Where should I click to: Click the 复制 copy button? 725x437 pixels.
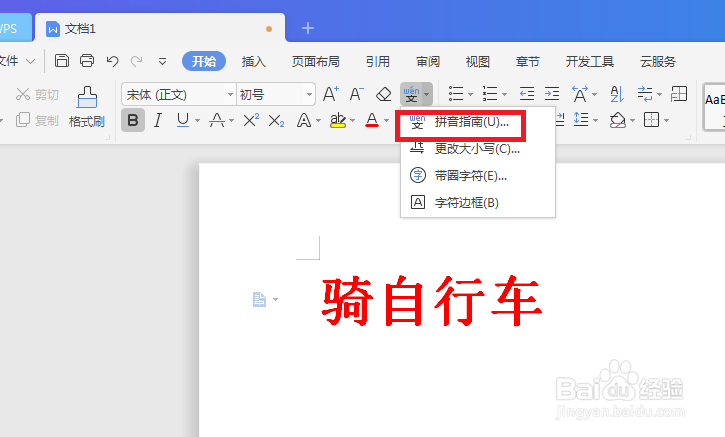(x=37, y=120)
